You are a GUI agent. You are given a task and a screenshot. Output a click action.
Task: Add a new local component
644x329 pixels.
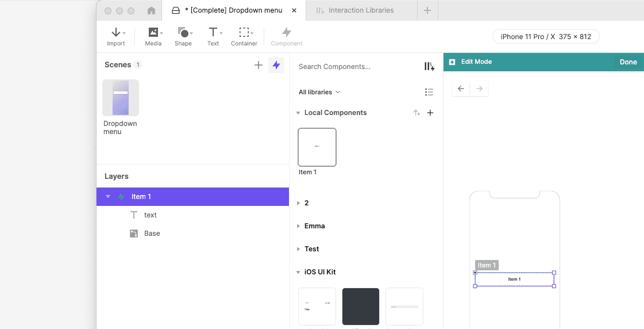coord(430,113)
